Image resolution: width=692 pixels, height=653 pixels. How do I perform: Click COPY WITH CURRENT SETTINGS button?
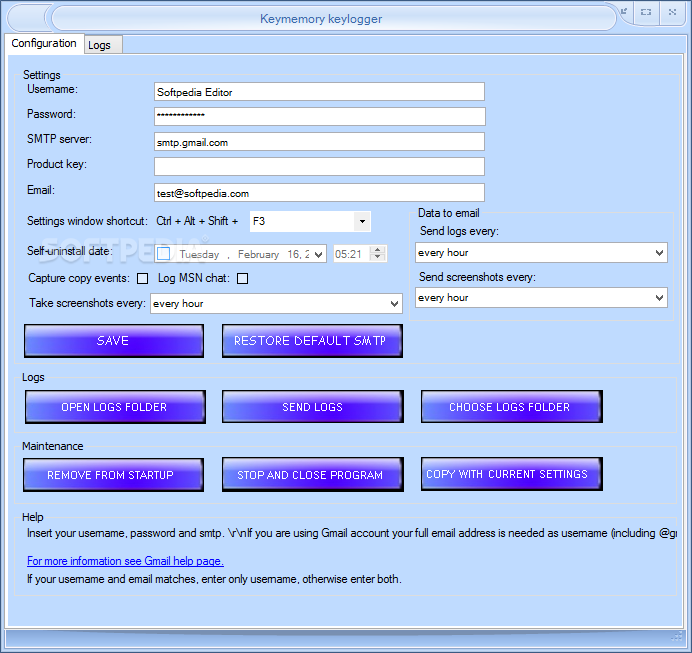pos(511,474)
